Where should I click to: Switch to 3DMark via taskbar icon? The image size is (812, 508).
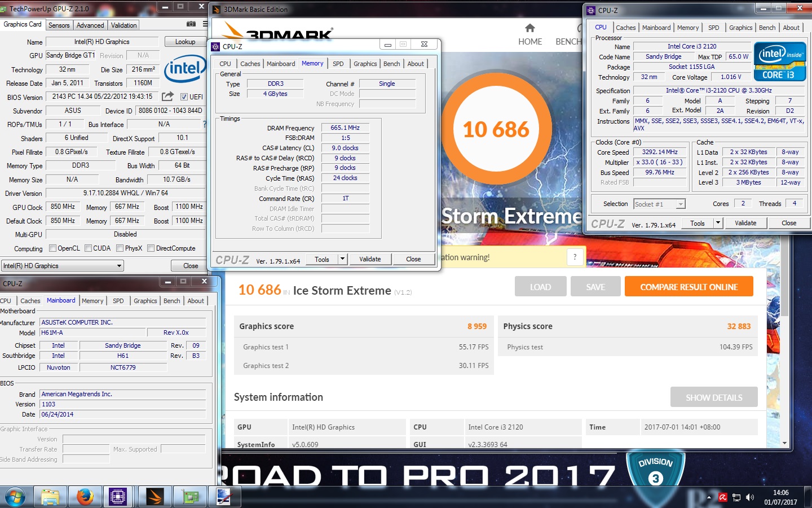155,497
